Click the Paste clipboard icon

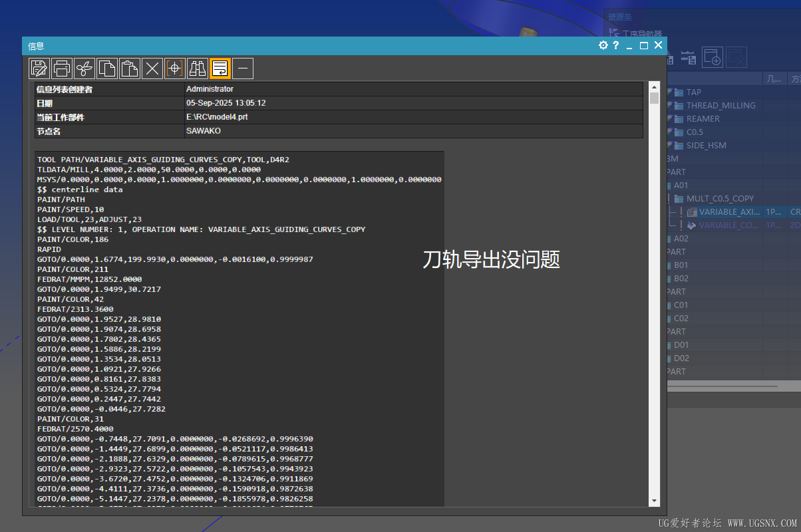130,68
